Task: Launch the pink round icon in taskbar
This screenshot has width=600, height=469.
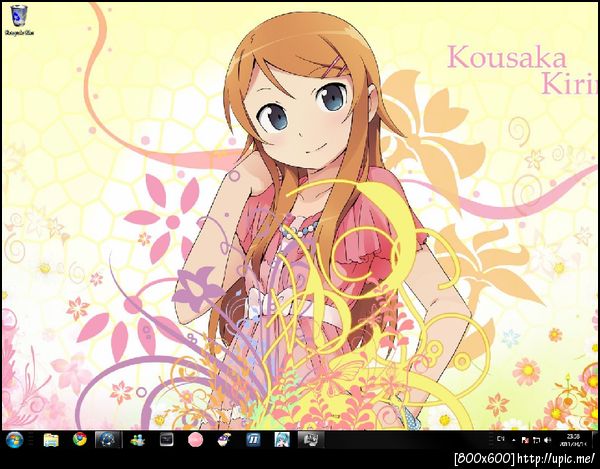Action: click(x=196, y=440)
